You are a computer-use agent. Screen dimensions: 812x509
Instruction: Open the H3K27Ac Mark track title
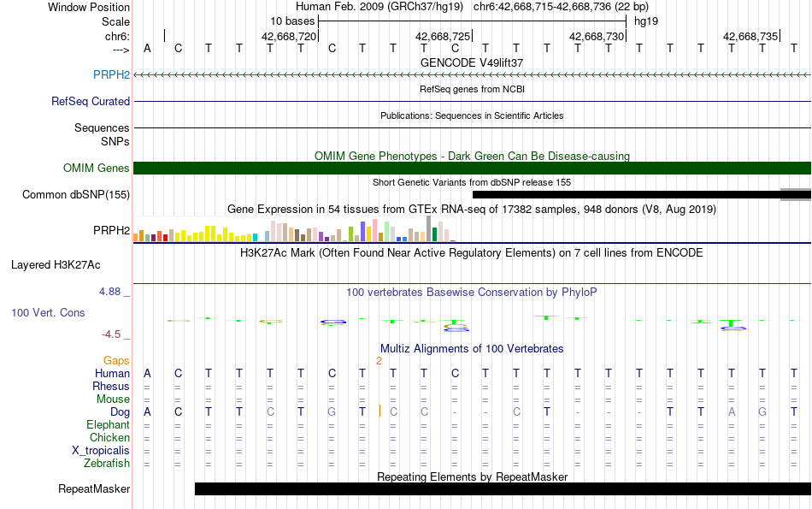(472, 253)
